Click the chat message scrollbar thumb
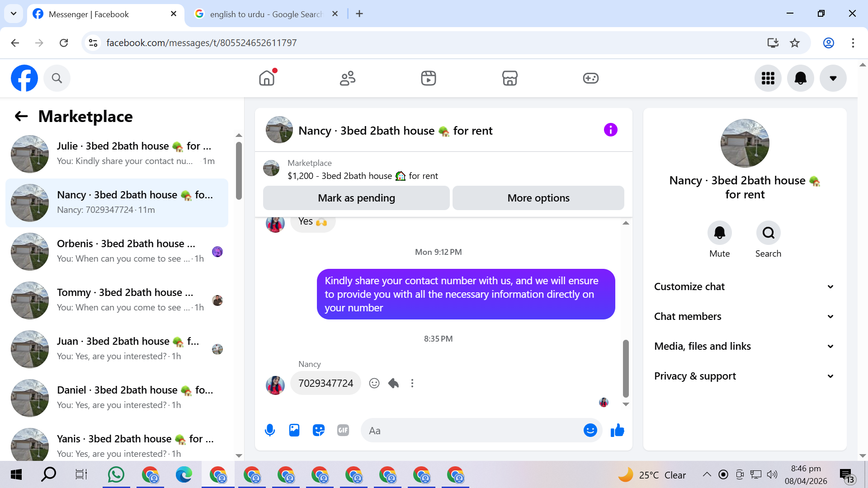 tap(626, 368)
